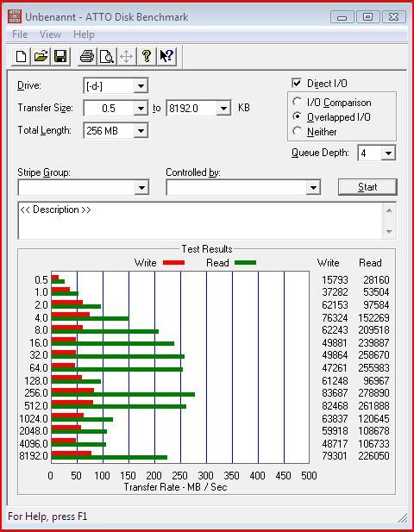Click the Description scrollbar up arrow
The width and height of the screenshot is (414, 532).
pos(389,210)
